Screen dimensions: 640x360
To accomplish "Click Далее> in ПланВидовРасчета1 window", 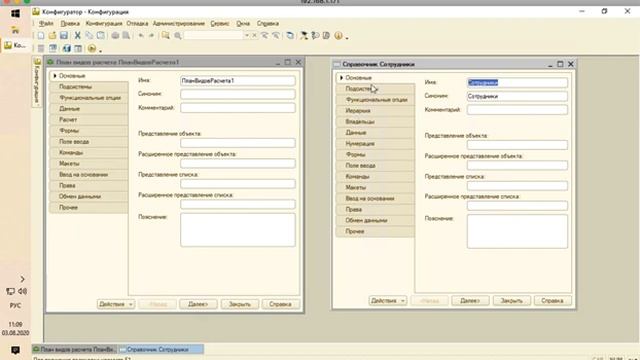I will pos(198,304).
